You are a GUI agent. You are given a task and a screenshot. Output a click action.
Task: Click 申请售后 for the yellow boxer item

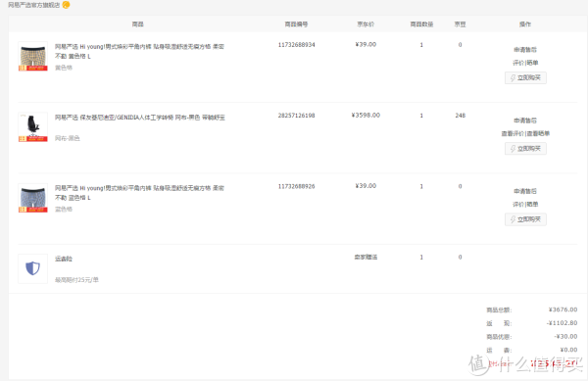525,49
